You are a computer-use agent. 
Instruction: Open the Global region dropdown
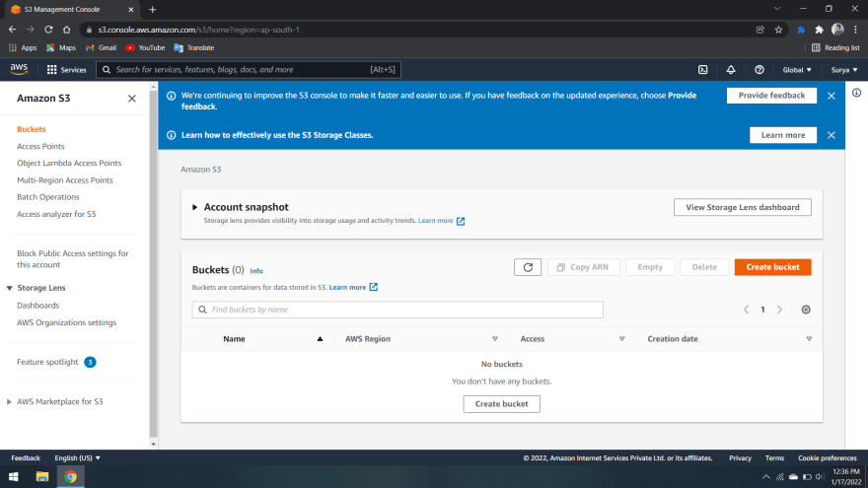point(797,70)
